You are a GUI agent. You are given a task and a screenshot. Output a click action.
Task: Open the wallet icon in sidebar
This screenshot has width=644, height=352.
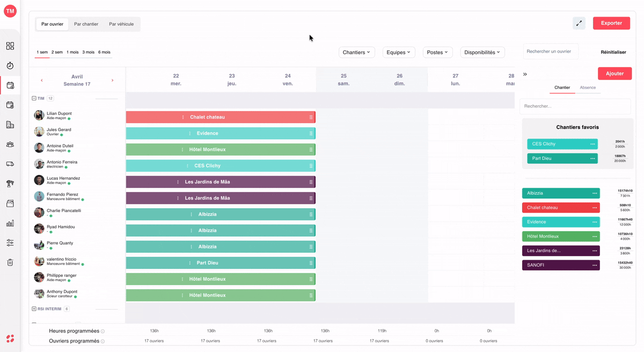10,203
